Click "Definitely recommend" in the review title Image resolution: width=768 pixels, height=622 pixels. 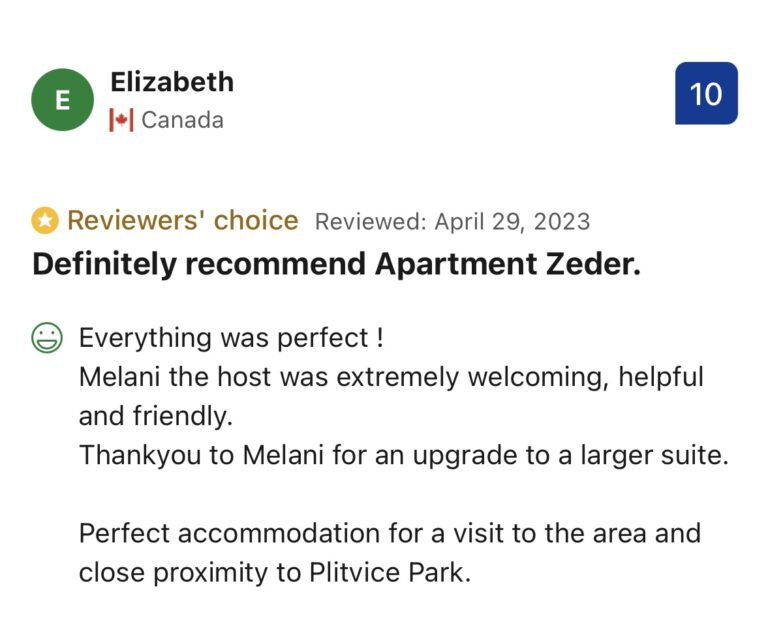pos(199,264)
